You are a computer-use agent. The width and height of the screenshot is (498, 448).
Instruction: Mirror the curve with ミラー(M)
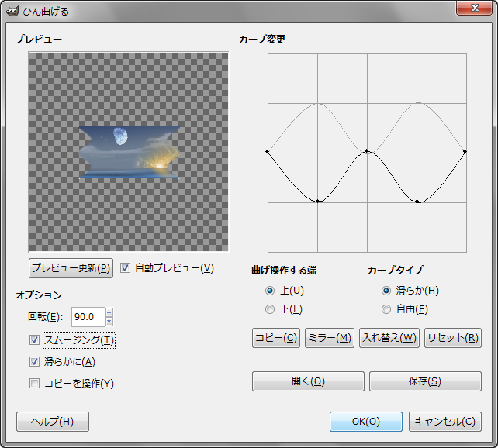[x=330, y=338]
